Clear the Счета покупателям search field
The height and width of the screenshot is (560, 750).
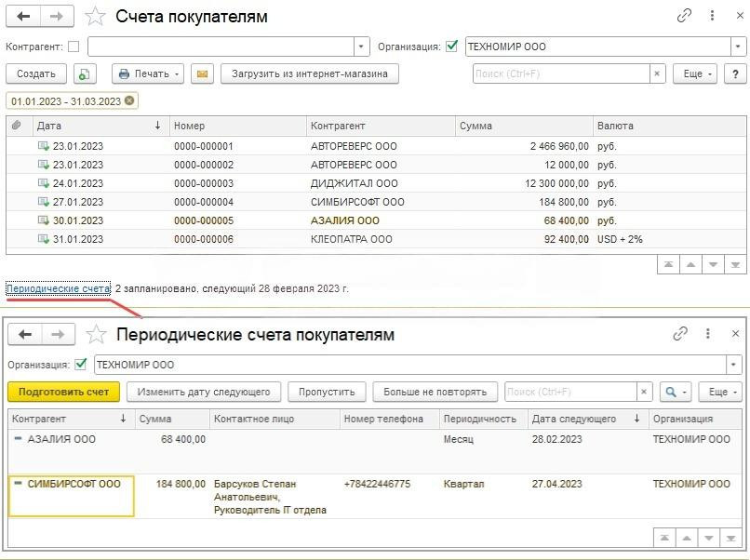click(x=657, y=73)
